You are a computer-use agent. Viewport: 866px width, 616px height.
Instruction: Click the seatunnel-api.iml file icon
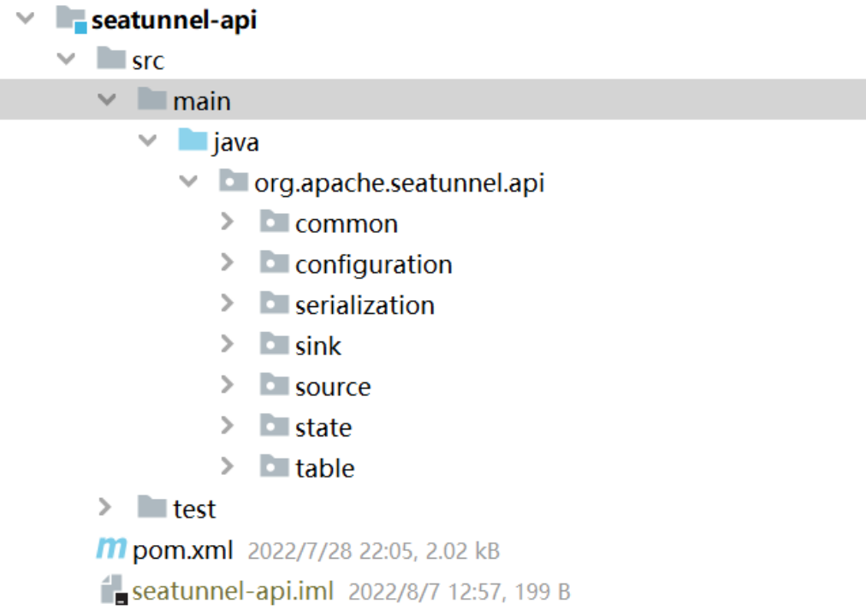tap(113, 590)
